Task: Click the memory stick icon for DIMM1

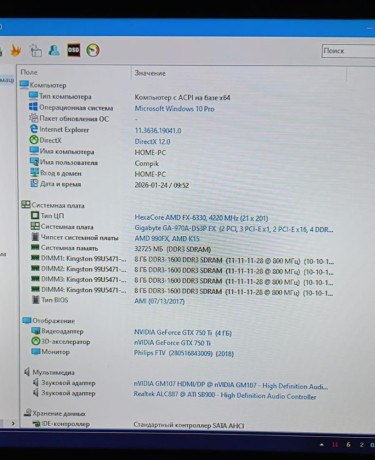Action: (x=35, y=258)
